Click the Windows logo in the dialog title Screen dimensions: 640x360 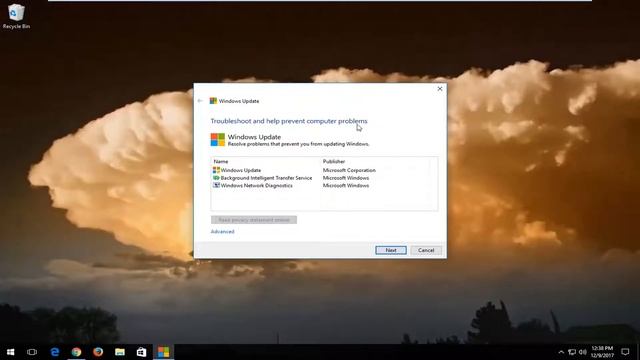pos(213,101)
